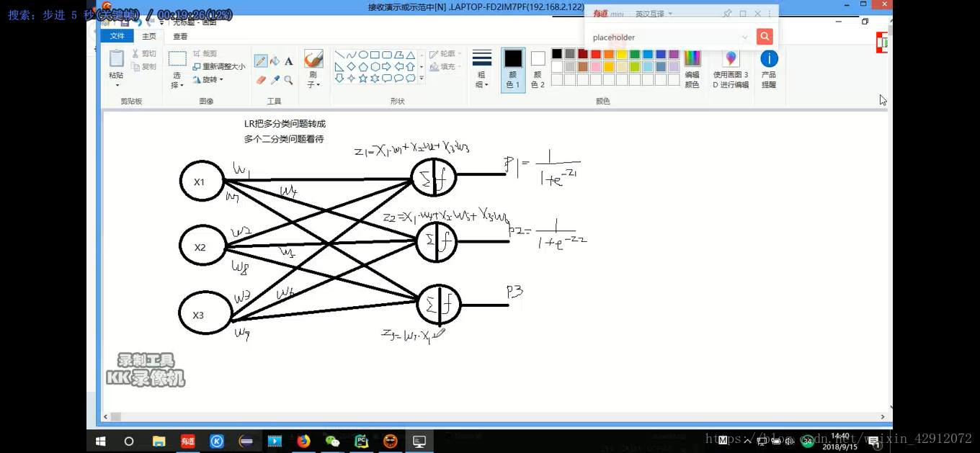Open Youdao mini more-options menu
Screen dimensions: 980x453
[x=770, y=14]
